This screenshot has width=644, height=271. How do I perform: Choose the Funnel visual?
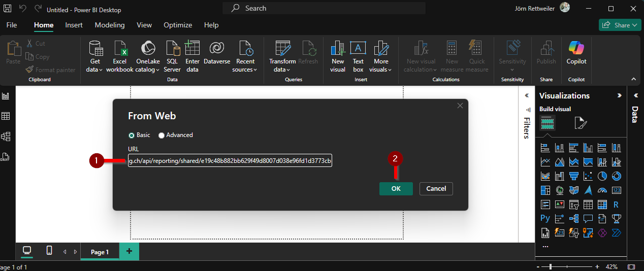pyautogui.click(x=574, y=177)
